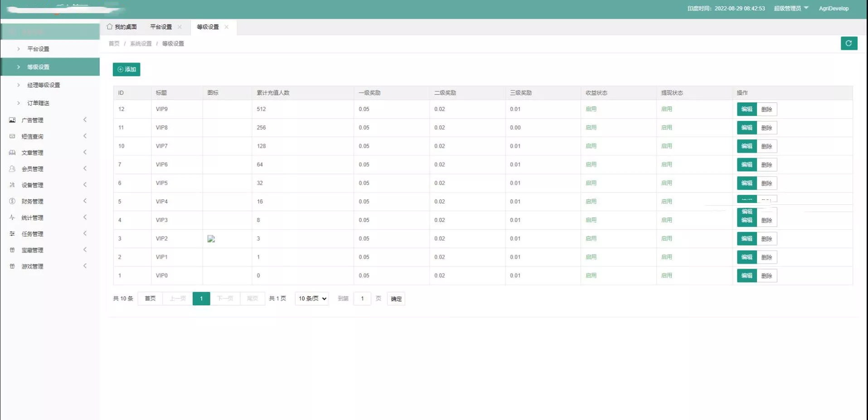
Task: Click the 会员管理 user icon in sidebar
Action: click(x=12, y=169)
